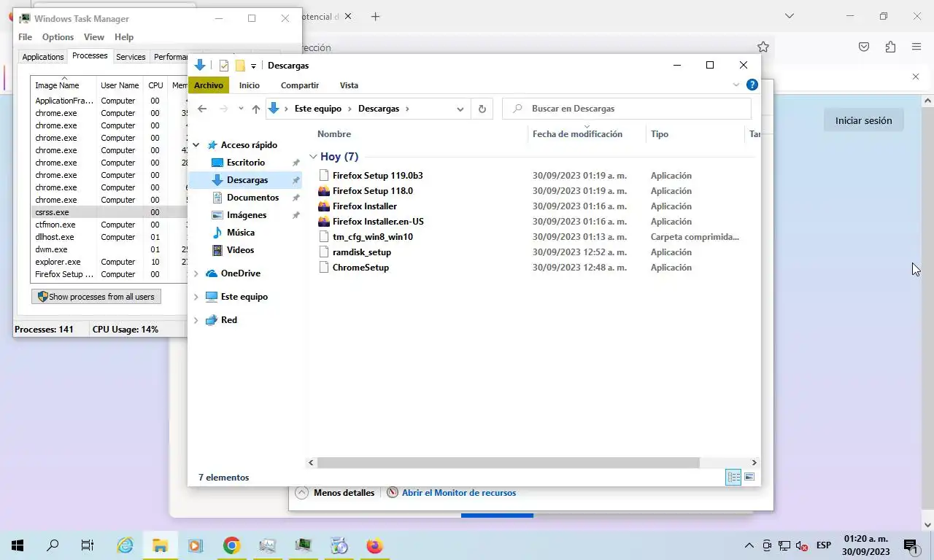934x560 pixels.
Task: Click the New folder icon in Explorer title bar
Action: tap(240, 66)
